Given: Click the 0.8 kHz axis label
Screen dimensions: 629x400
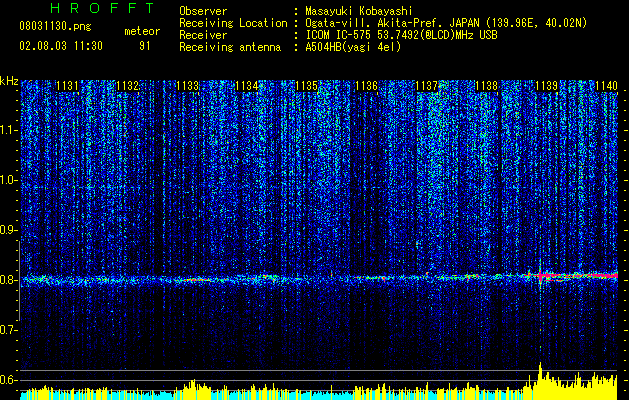Looking at the screenshot, I should pyautogui.click(x=9, y=280).
